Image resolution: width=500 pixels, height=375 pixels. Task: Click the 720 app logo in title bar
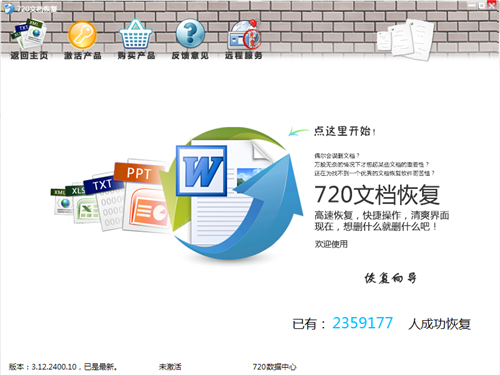9,8
